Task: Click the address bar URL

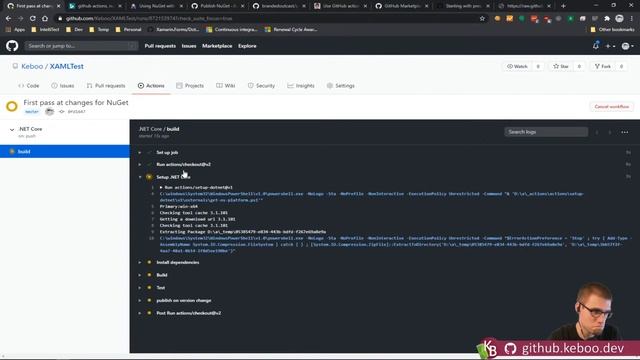Action: click(149, 18)
